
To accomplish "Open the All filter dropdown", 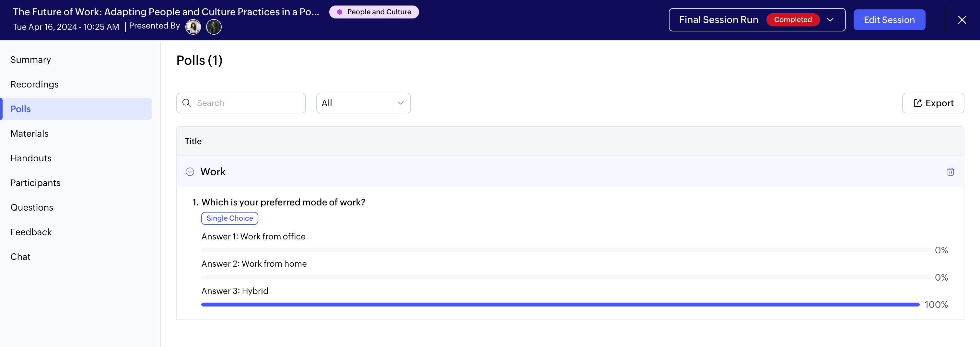I will (363, 103).
